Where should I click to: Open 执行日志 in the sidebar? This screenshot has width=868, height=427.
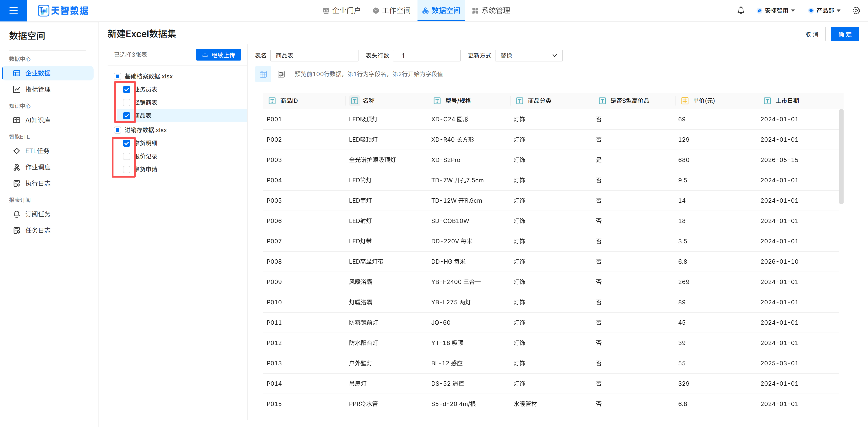(47, 183)
